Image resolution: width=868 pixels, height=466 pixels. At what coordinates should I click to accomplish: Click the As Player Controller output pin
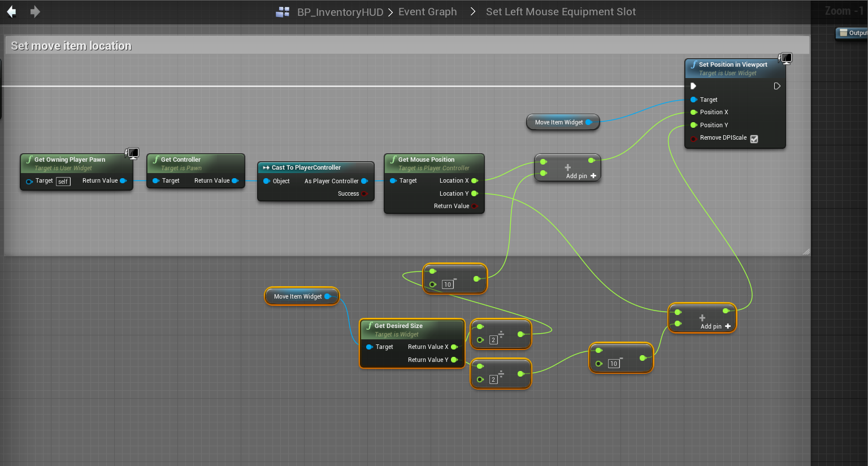point(364,181)
